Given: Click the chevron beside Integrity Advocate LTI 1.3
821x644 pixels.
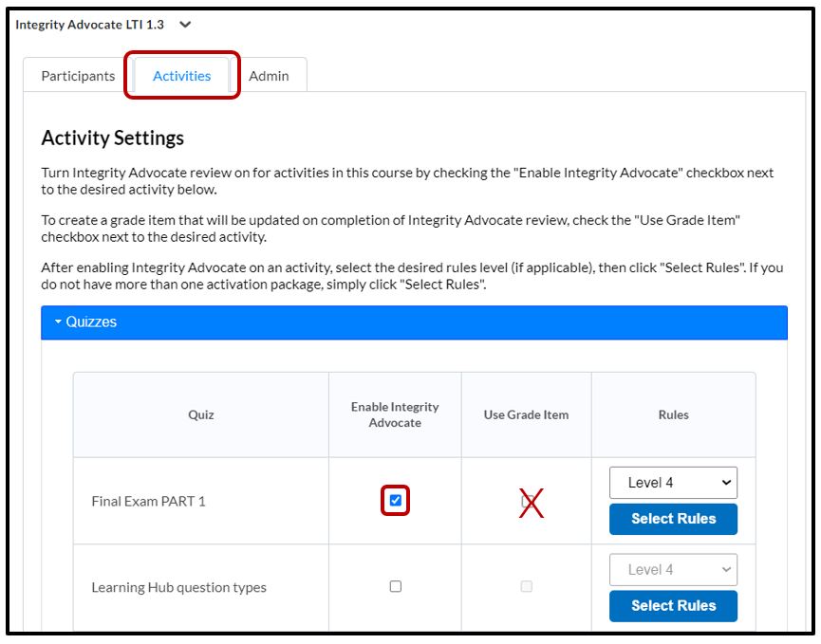Looking at the screenshot, I should click(185, 25).
